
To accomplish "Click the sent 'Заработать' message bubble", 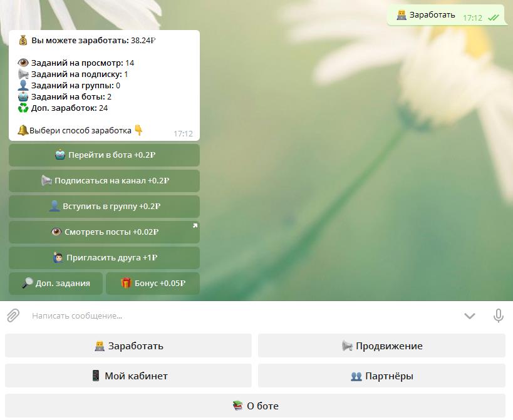I will 446,15.
